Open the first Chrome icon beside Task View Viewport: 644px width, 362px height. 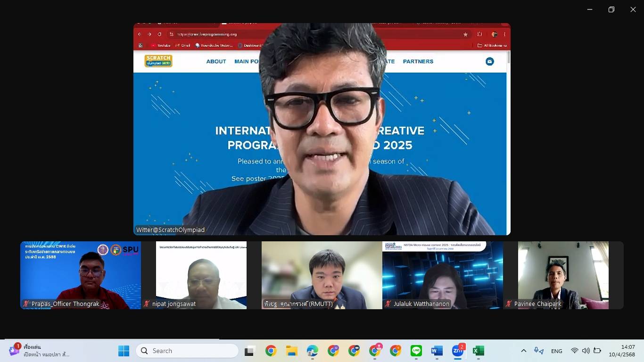click(x=271, y=351)
